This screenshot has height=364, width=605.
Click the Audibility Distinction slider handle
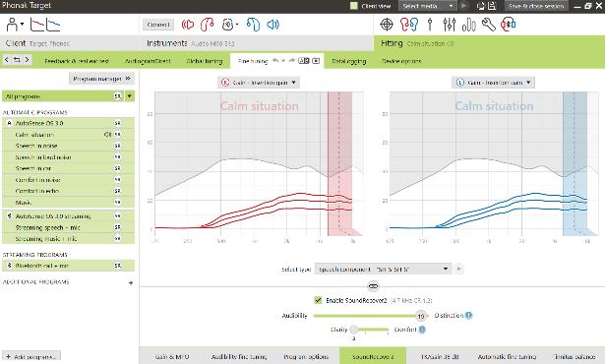pyautogui.click(x=421, y=316)
